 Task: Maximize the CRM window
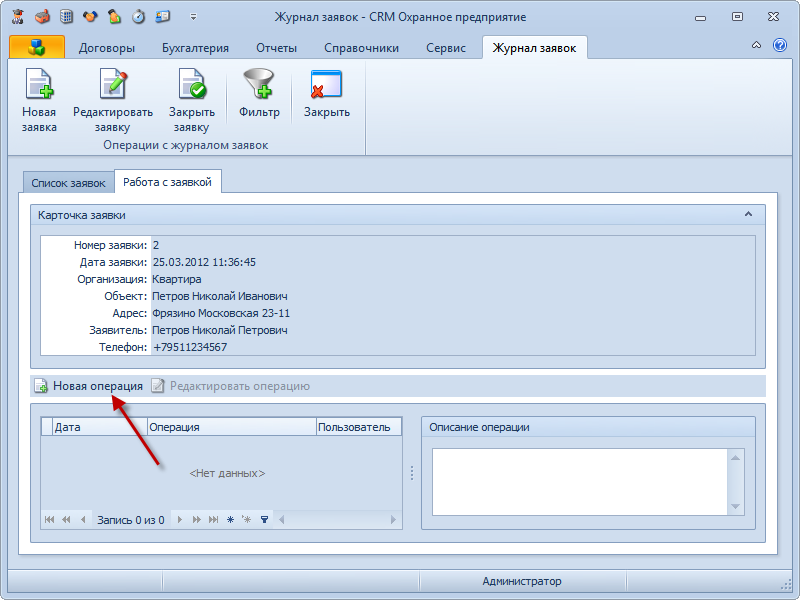click(x=737, y=17)
